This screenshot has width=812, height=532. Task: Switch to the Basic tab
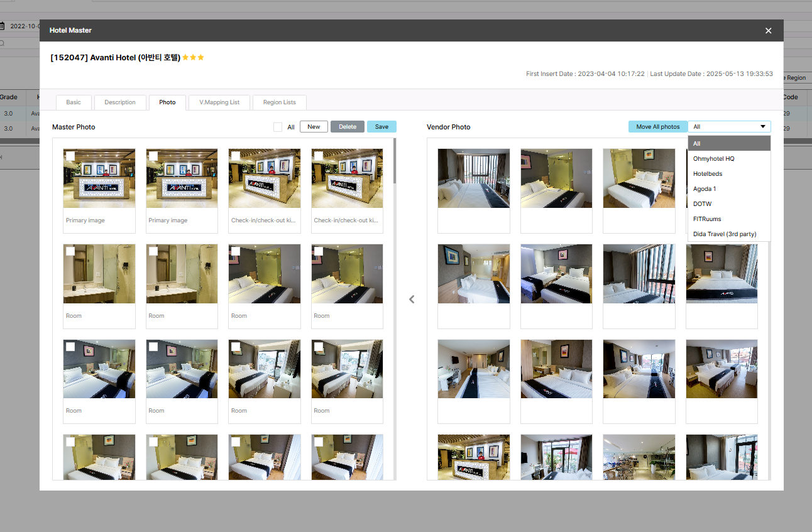[74, 102]
